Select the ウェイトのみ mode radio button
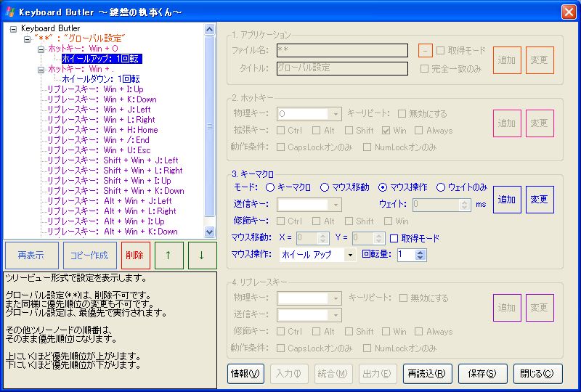The width and height of the screenshot is (581, 392). tap(441, 187)
